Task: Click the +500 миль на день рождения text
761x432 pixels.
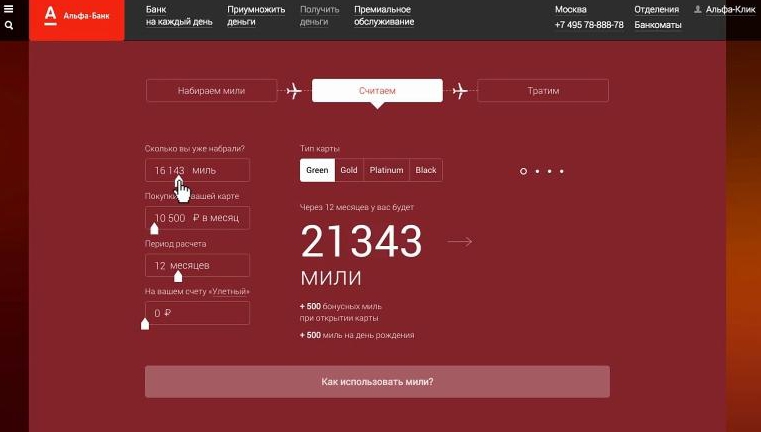Action: coord(357,335)
